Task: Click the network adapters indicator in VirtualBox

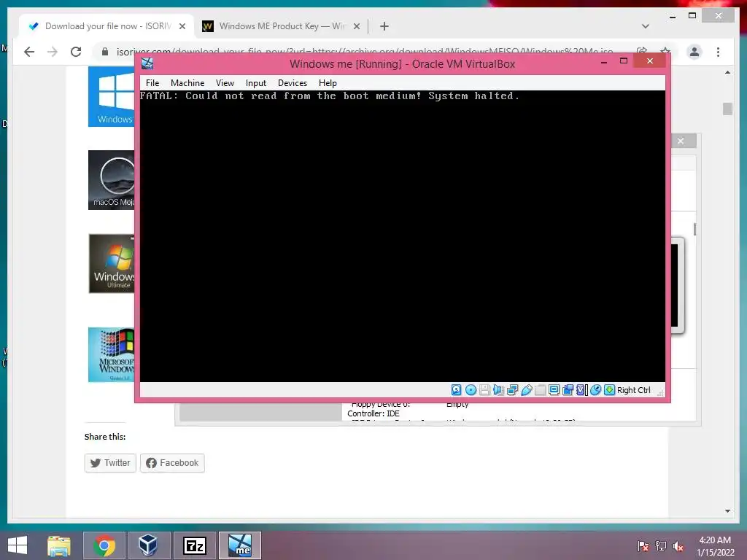Action: [x=512, y=390]
